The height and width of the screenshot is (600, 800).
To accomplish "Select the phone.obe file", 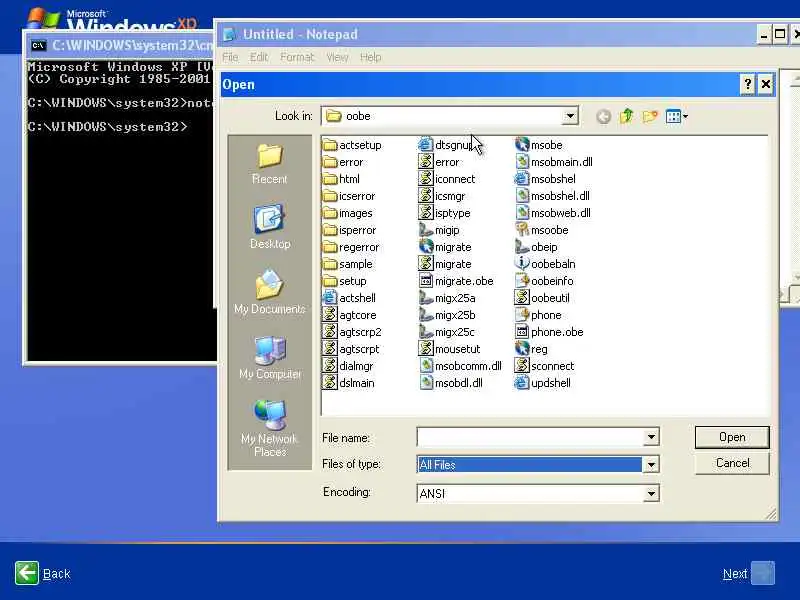I will pos(549,332).
